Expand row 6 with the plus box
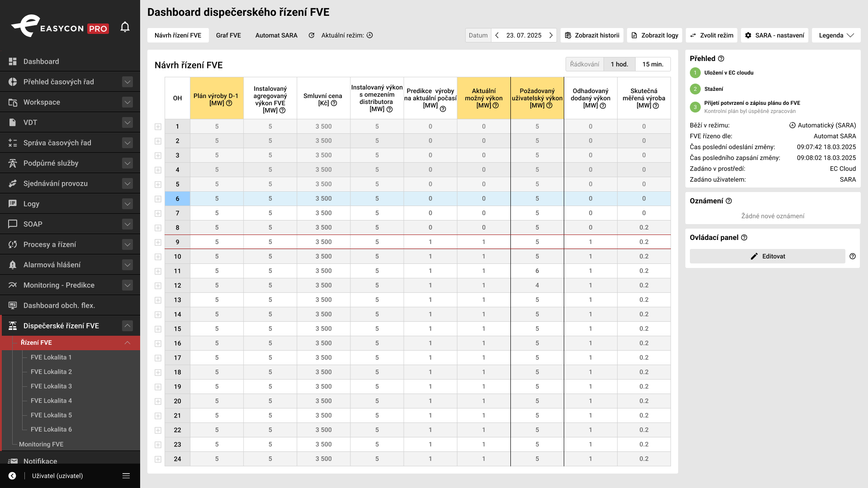Viewport: 868px width, 488px height. click(x=158, y=199)
